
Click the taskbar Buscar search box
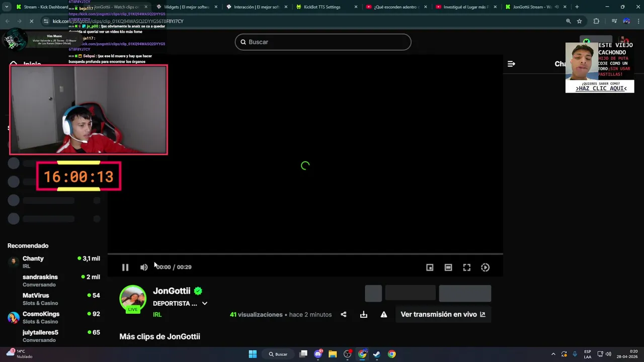tap(278, 354)
